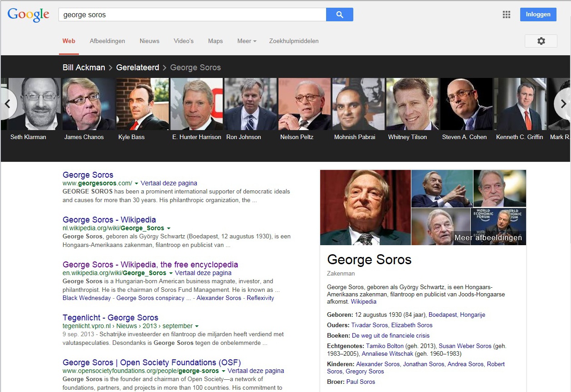Focus the search box containing george soros

point(192,15)
